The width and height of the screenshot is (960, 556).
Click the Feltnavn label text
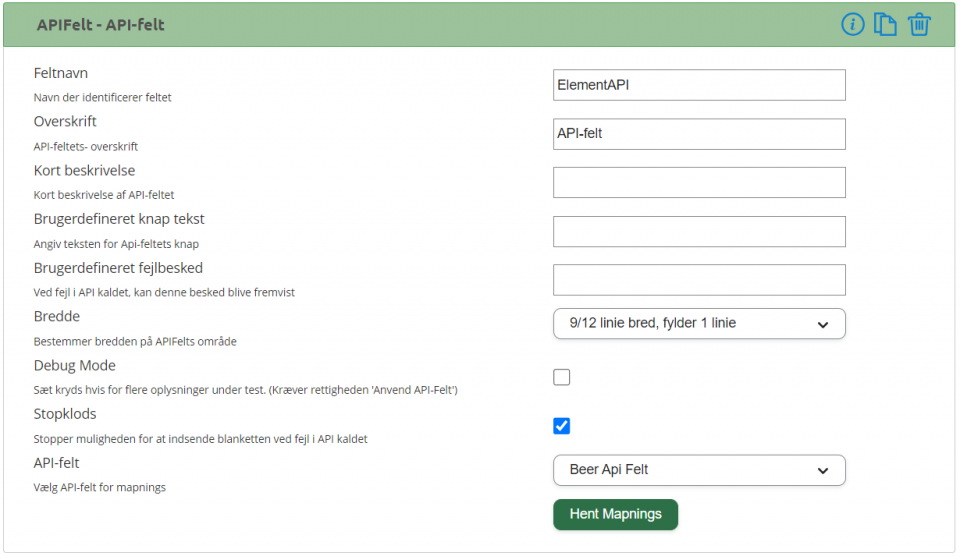[x=61, y=73]
